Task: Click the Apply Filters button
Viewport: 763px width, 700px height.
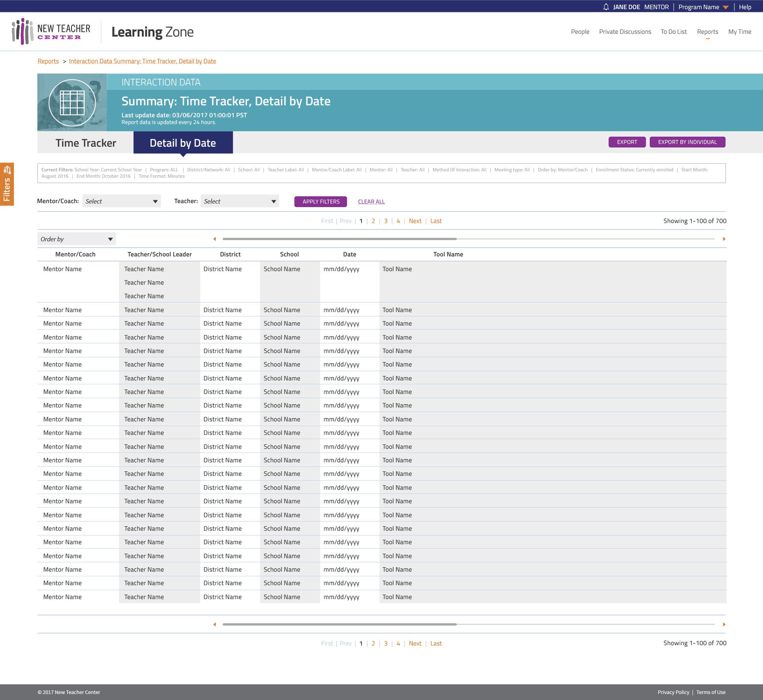Action: click(321, 202)
